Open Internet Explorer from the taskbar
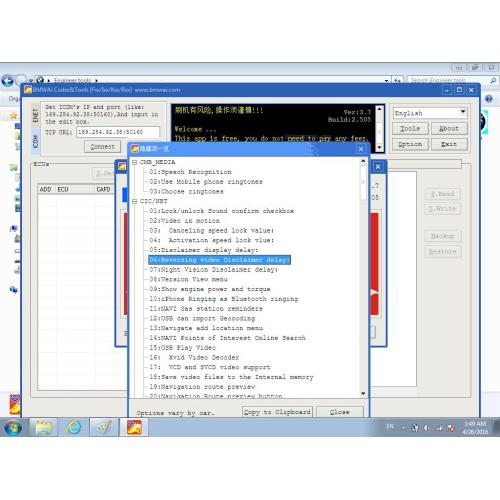Screen dimensions: 500x500 point(74,427)
